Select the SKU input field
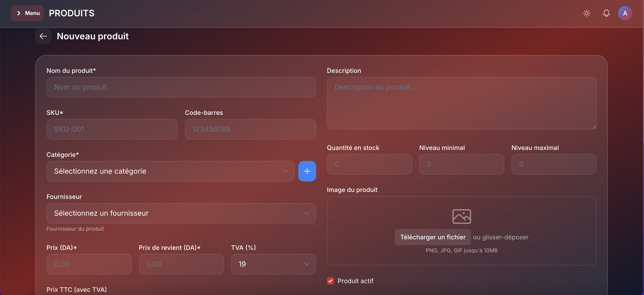Image resolution: width=644 pixels, height=295 pixels. pos(112,129)
